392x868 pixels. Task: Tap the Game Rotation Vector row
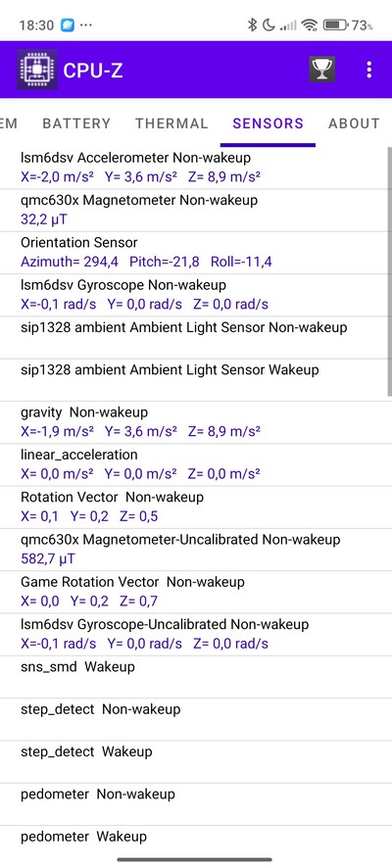point(194,592)
